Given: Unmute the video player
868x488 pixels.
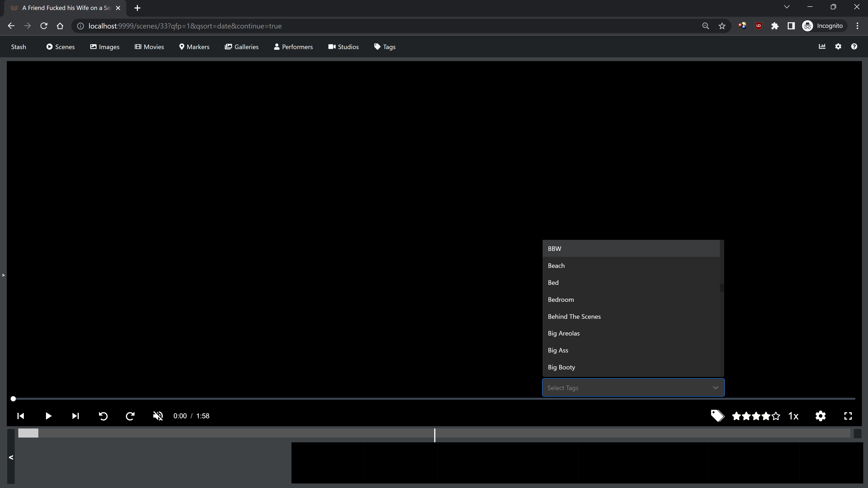Looking at the screenshot, I should pos(158,416).
